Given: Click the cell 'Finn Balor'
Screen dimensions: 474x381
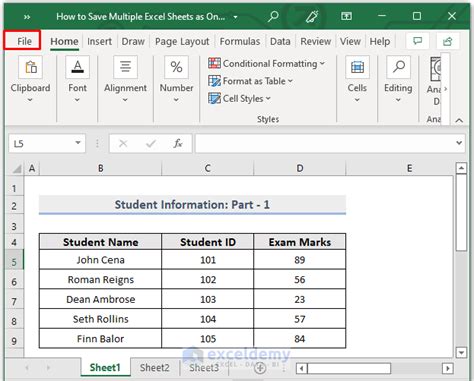Looking at the screenshot, I should 100,339.
